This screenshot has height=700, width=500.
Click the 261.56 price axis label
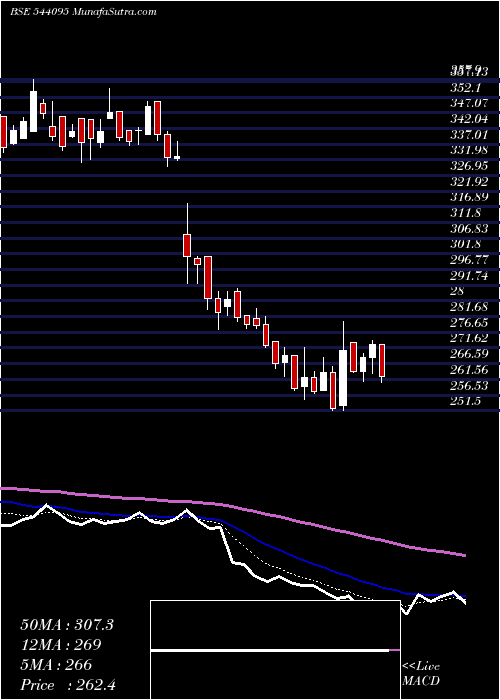[x=469, y=370]
